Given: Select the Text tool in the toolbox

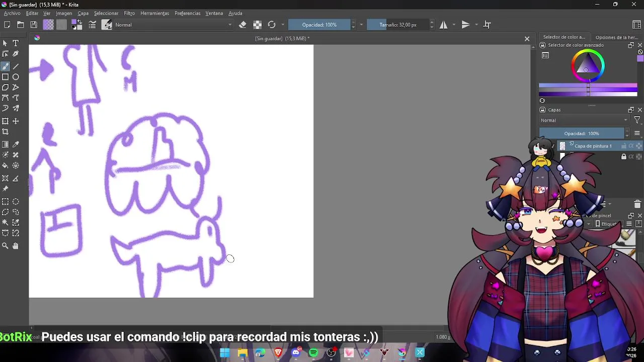Looking at the screenshot, I should pyautogui.click(x=16, y=43).
